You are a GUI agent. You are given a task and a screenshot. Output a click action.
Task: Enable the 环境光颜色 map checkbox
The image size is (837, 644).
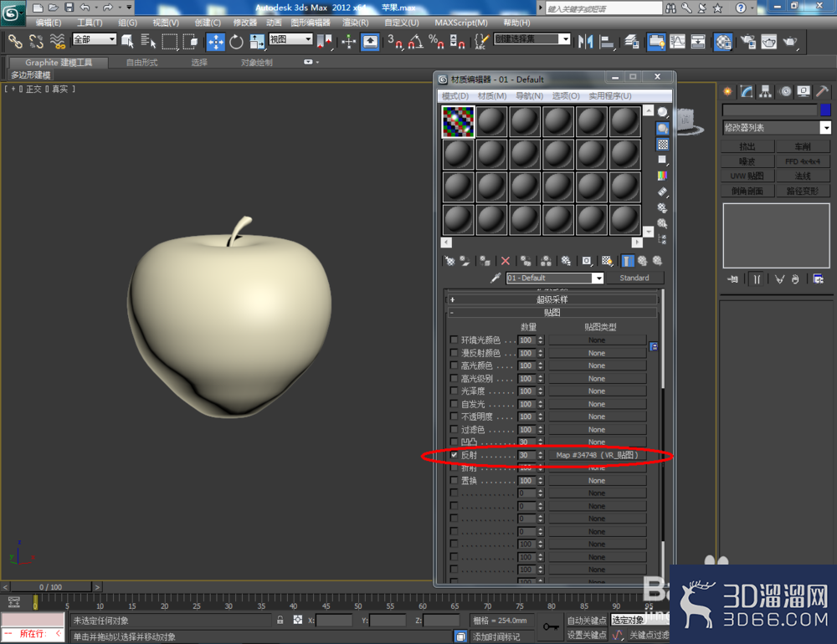coord(454,340)
